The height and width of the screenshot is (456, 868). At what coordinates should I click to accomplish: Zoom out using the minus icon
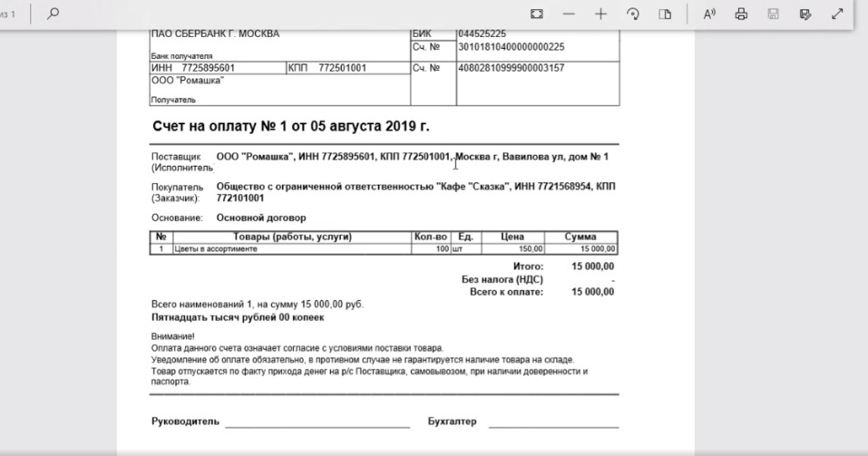tap(569, 14)
